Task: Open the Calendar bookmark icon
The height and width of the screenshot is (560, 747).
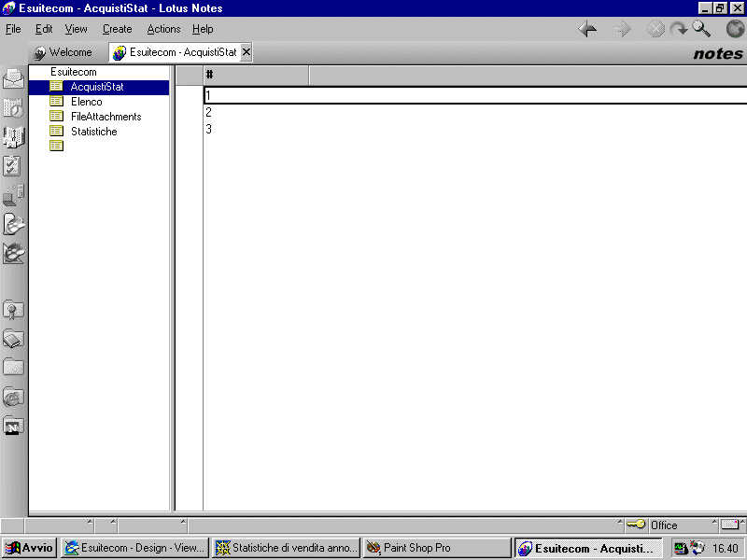Action: (13, 108)
